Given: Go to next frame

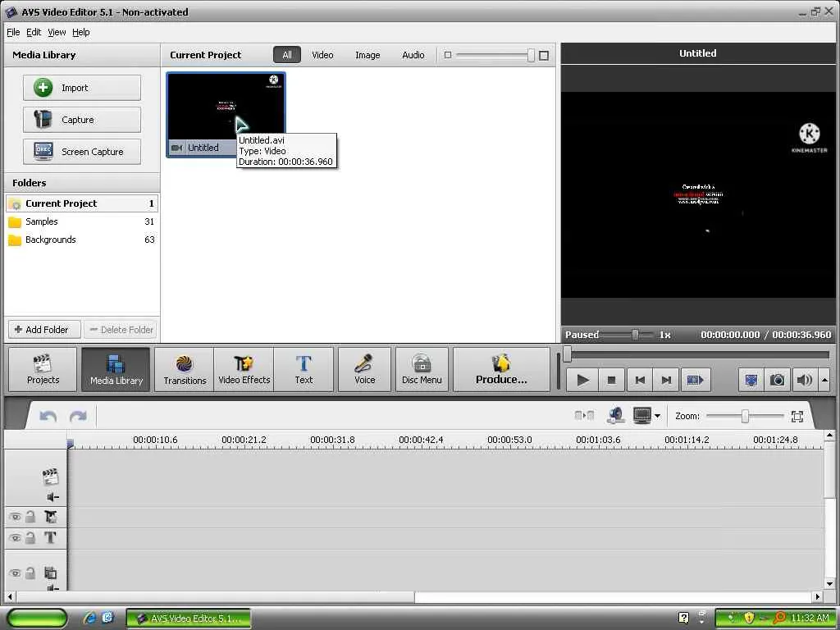Looking at the screenshot, I should (666, 381).
